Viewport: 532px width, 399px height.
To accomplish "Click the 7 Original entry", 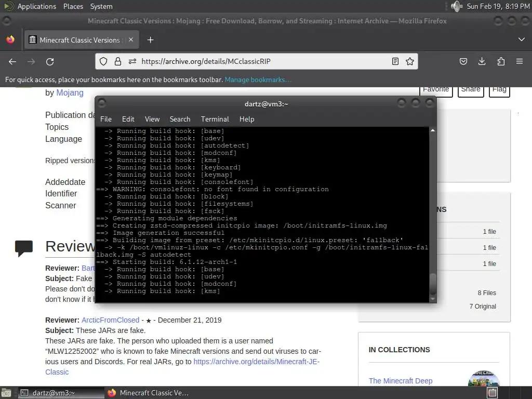I will pos(483,307).
